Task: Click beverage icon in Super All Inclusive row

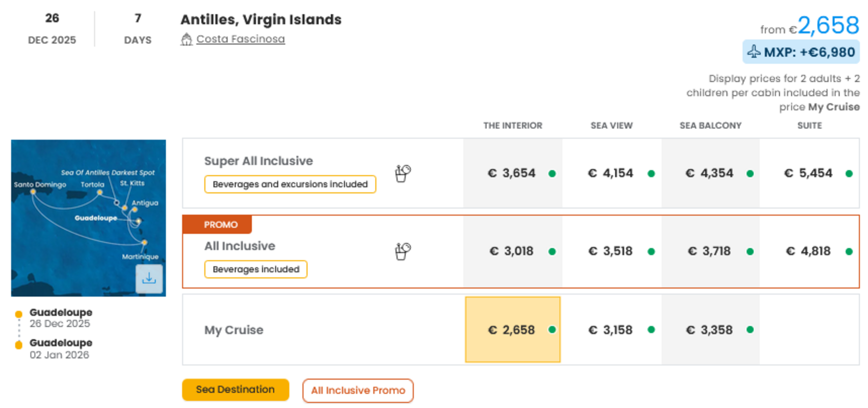Action: (403, 173)
